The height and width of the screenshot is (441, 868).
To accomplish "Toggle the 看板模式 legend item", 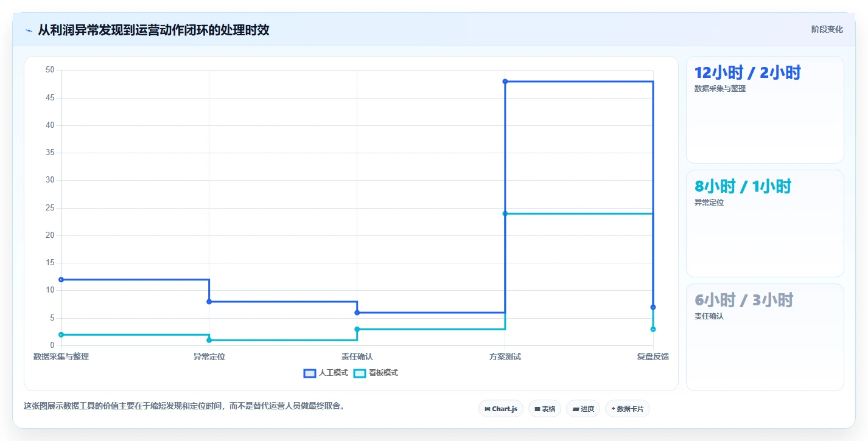I will [376, 373].
